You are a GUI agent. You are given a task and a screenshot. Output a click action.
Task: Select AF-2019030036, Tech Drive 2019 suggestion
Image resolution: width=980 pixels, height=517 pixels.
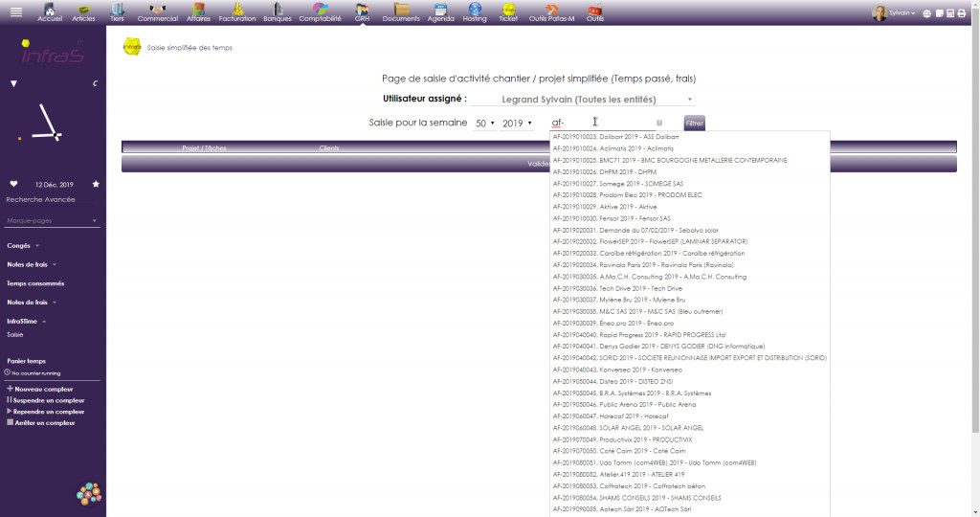(689, 288)
